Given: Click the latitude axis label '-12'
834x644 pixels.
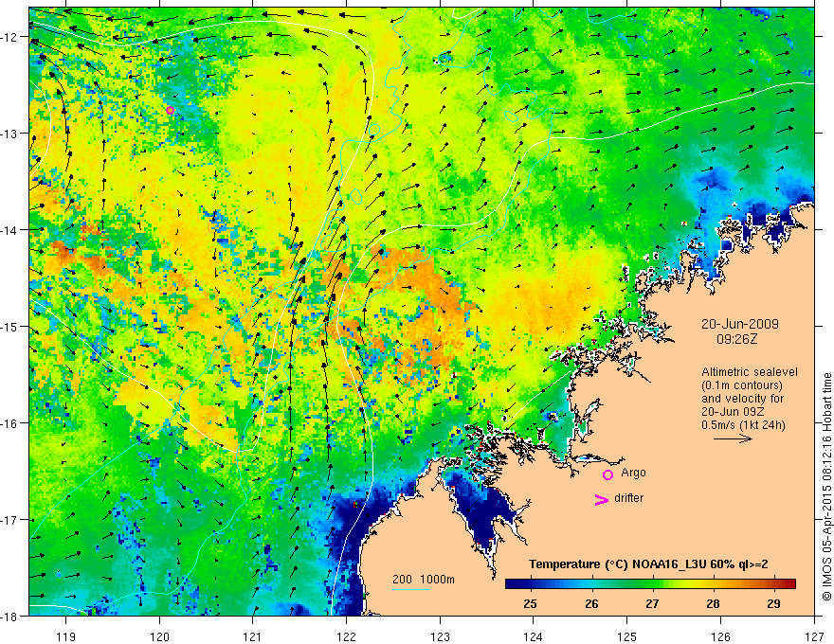Looking at the screenshot, I should [x=10, y=37].
